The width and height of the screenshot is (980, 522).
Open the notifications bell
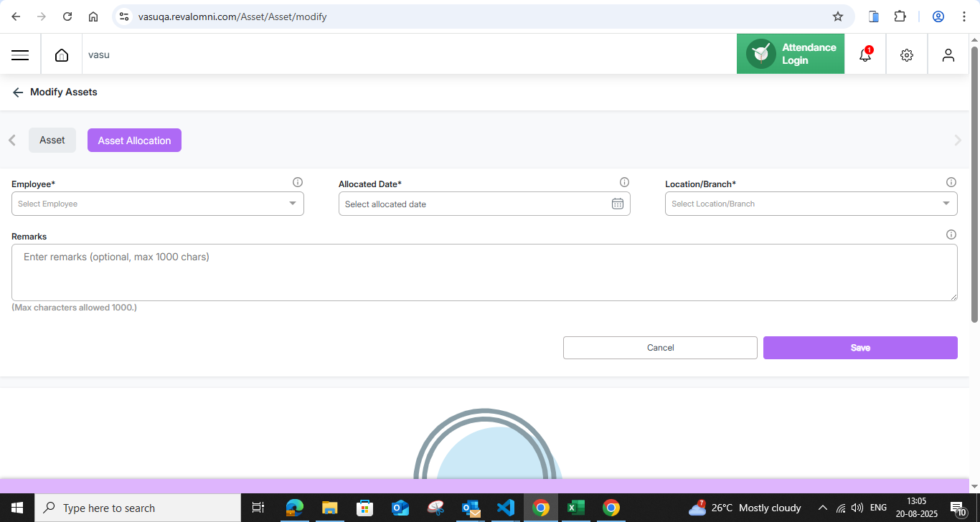tap(865, 55)
